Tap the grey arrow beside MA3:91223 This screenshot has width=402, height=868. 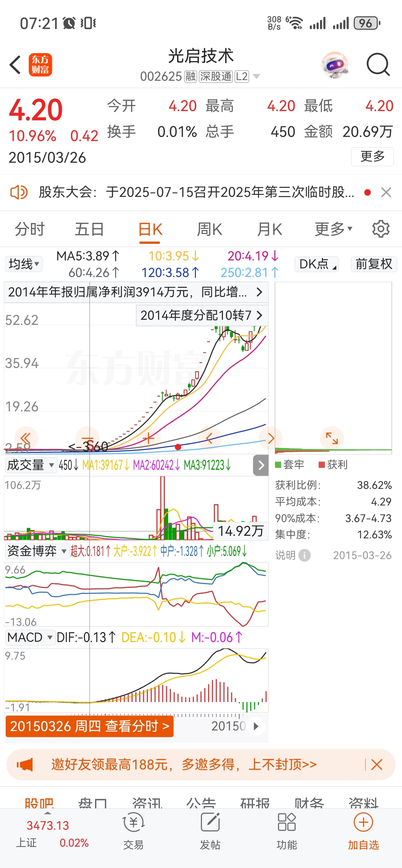point(261,465)
